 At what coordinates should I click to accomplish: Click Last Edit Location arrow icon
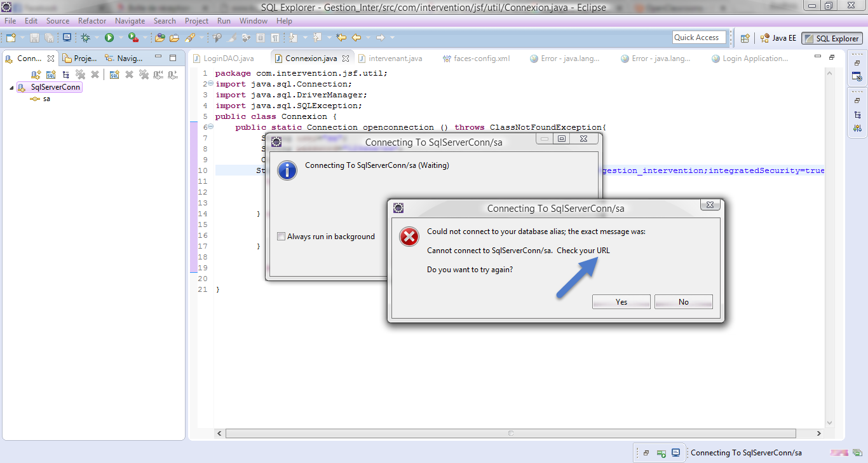coord(341,38)
